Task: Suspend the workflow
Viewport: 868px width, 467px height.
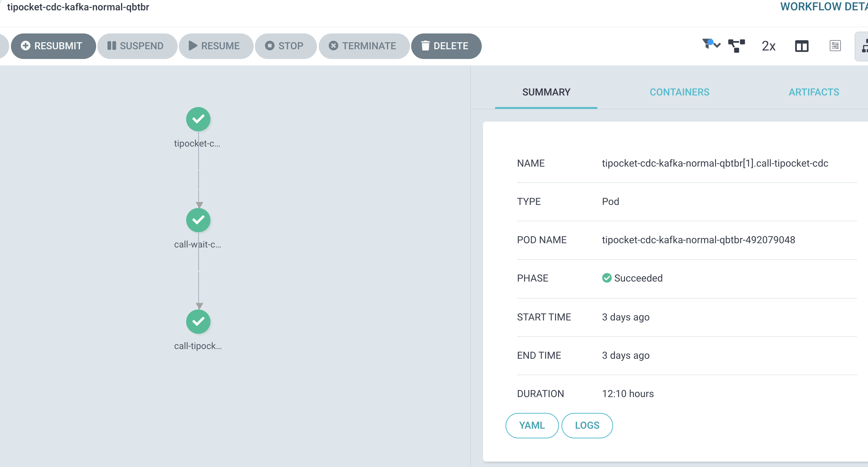Action: tap(137, 46)
